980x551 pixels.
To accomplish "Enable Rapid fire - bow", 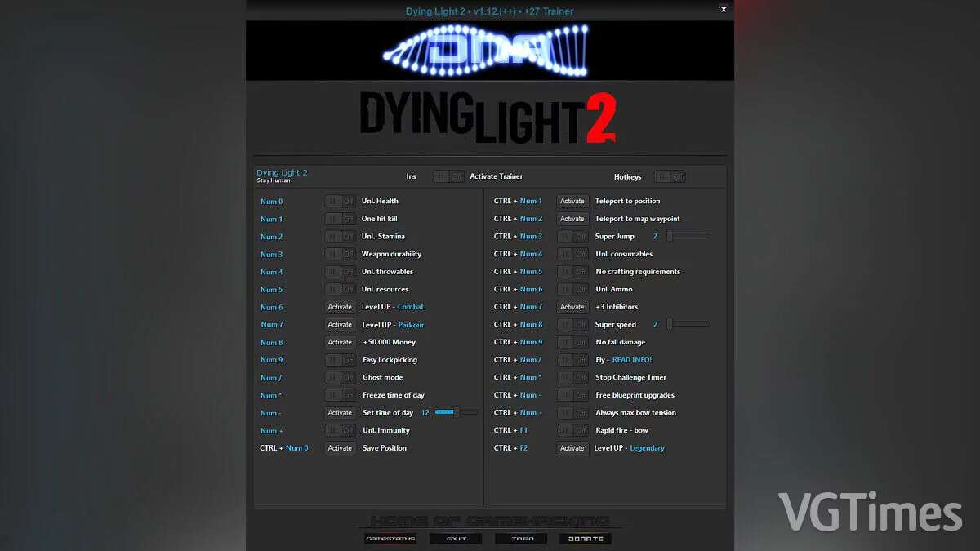I will tap(572, 430).
